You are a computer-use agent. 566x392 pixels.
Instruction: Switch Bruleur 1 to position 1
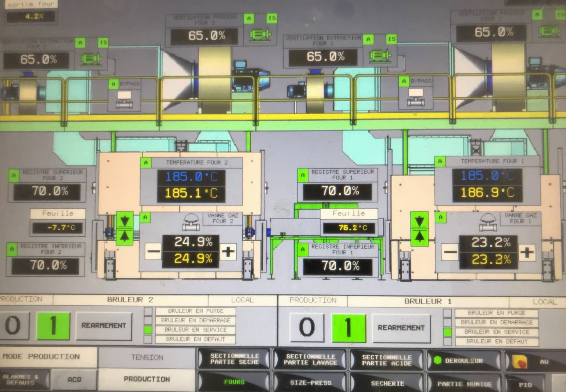348,327
